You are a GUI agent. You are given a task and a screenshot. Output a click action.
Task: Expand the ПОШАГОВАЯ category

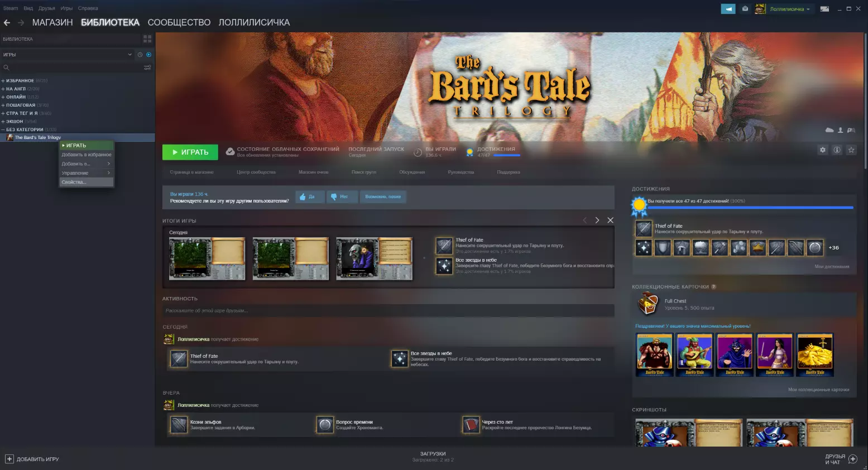coord(3,105)
